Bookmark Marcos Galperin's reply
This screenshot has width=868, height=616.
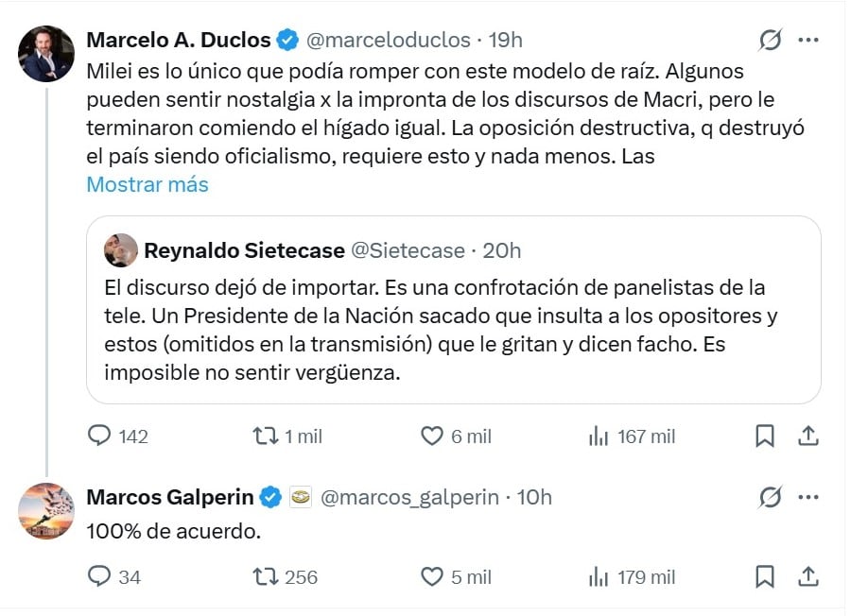click(x=764, y=576)
